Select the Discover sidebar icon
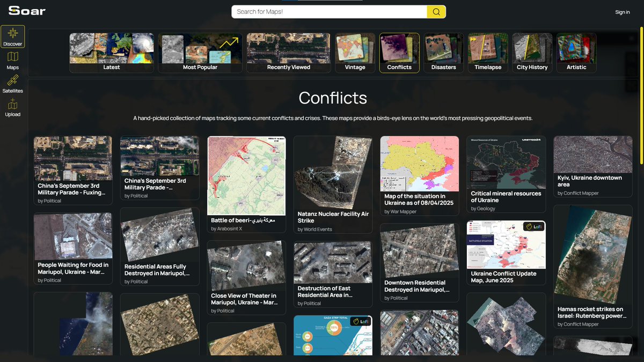 [12, 36]
